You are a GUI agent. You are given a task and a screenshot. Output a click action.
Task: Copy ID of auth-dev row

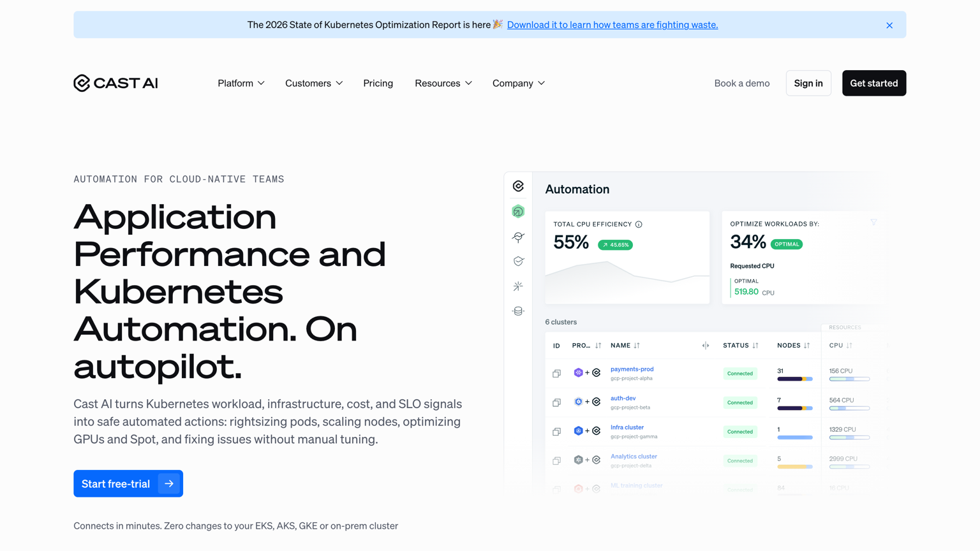point(556,402)
